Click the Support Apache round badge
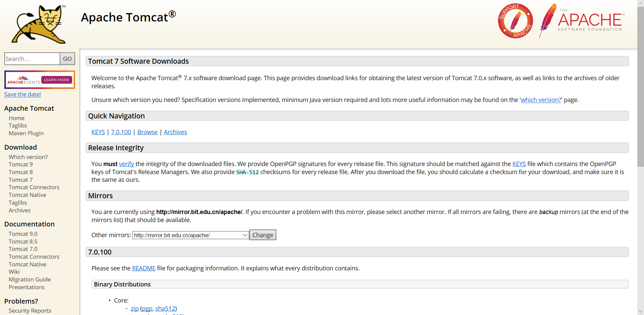The width and height of the screenshot is (644, 315). (x=515, y=21)
